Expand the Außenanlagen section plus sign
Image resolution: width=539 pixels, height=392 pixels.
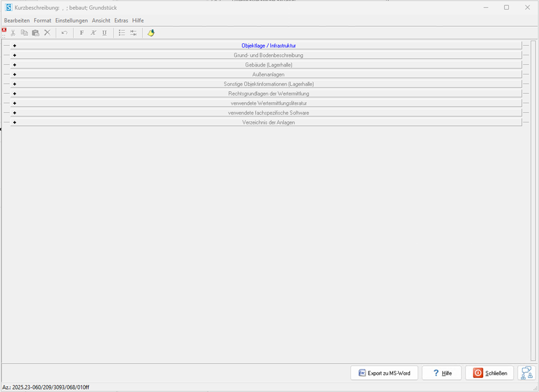tap(14, 75)
